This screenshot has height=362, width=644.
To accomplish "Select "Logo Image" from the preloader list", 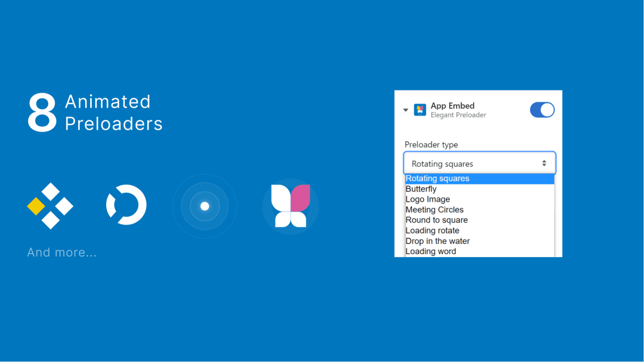I will click(427, 199).
